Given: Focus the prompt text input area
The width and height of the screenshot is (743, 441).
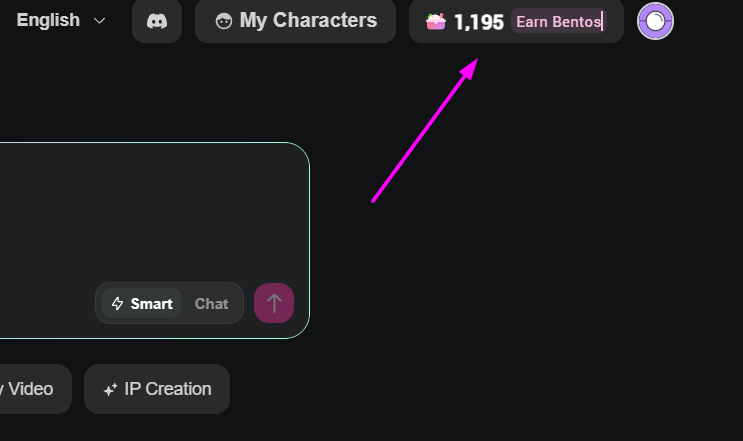Looking at the screenshot, I should point(152,213).
